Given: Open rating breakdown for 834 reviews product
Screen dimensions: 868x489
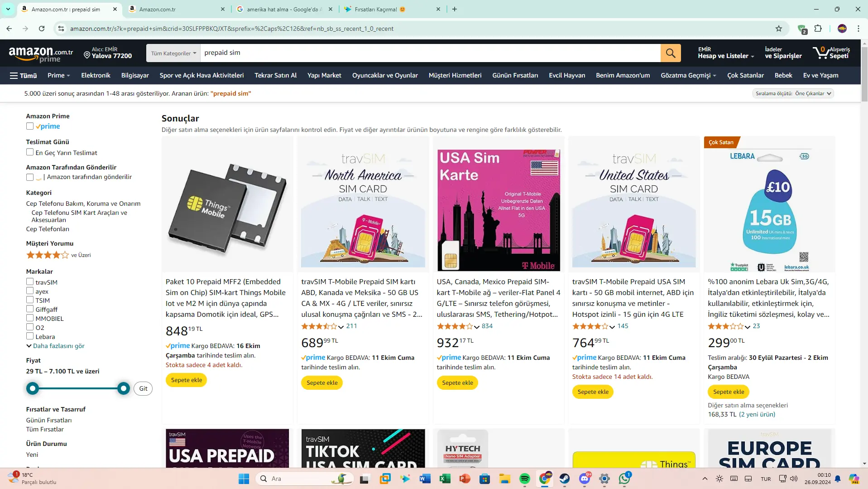Looking at the screenshot, I should 477,327.
